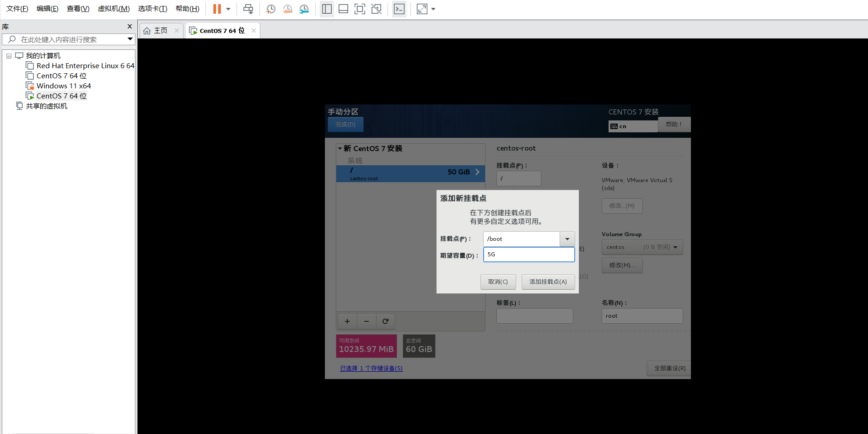Reload storage configuration icon

pyautogui.click(x=386, y=321)
